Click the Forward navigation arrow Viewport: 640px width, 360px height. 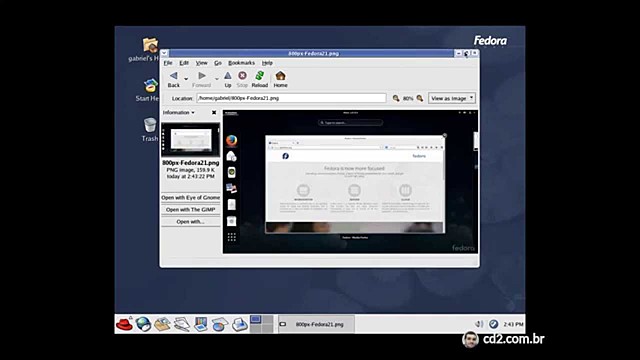coord(201,79)
